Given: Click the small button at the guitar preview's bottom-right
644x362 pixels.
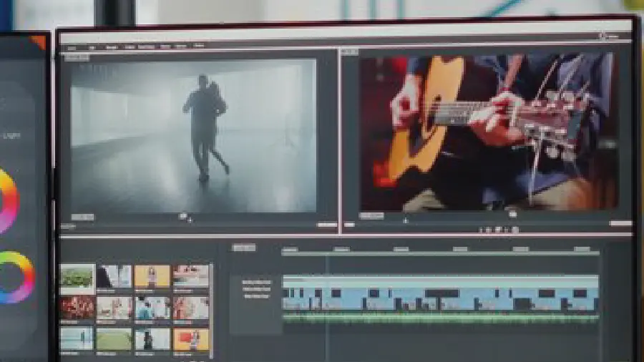Looking at the screenshot, I should pos(620,224).
